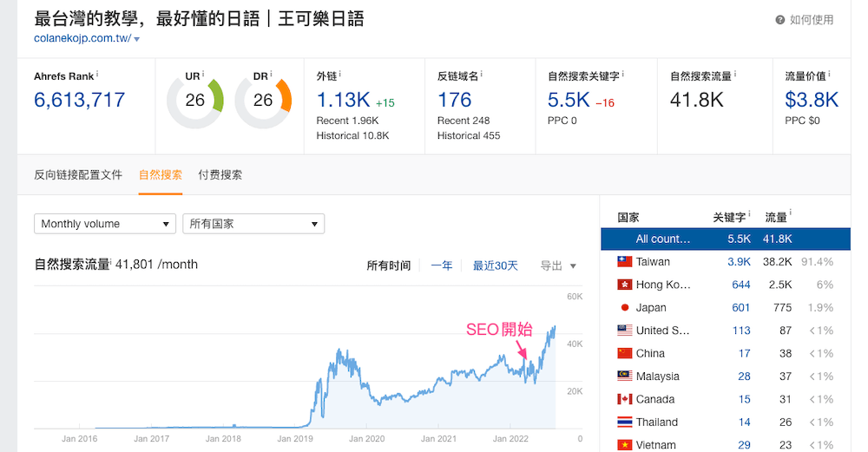Image resolution: width=868 pixels, height=452 pixels.
Task: Click the 自然搜索关键字 info icon
Action: [622, 73]
